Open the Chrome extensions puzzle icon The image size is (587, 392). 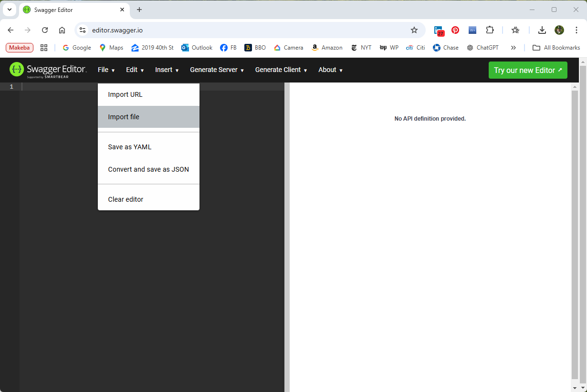click(490, 30)
